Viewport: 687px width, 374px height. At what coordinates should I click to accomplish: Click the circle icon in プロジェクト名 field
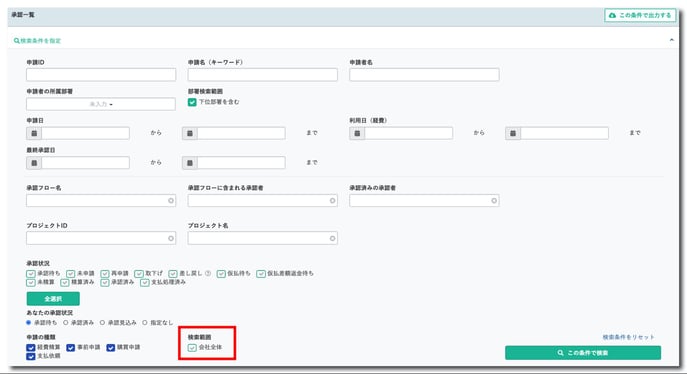coord(333,238)
